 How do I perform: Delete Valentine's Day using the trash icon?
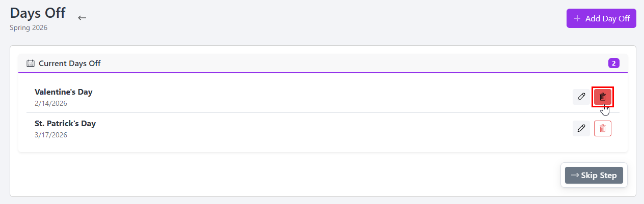(x=602, y=97)
